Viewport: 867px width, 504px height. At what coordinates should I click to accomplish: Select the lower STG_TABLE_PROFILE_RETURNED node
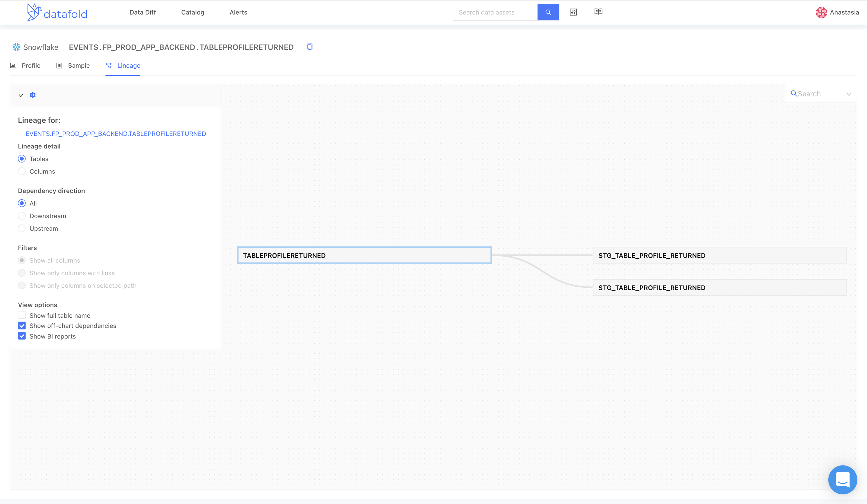pyautogui.click(x=719, y=287)
